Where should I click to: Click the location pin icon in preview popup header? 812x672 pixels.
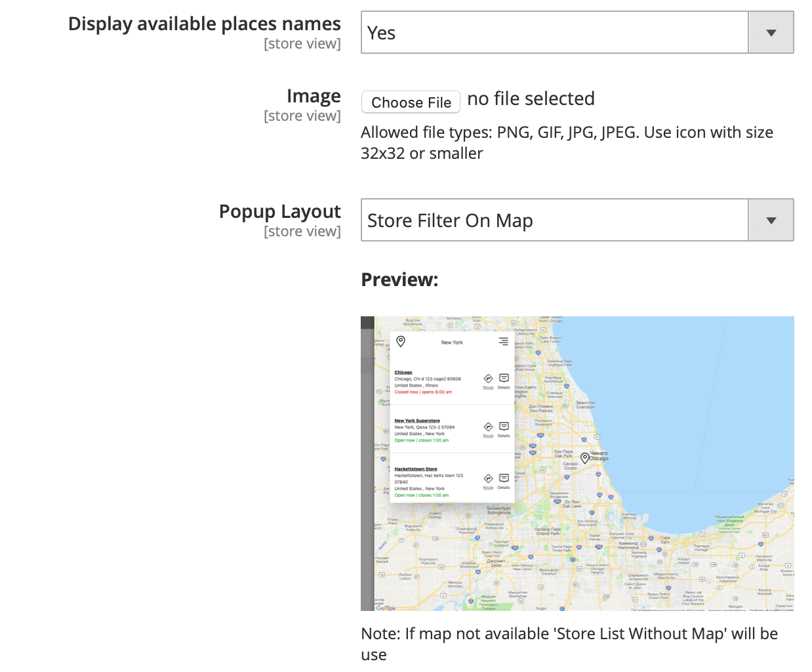(x=401, y=341)
